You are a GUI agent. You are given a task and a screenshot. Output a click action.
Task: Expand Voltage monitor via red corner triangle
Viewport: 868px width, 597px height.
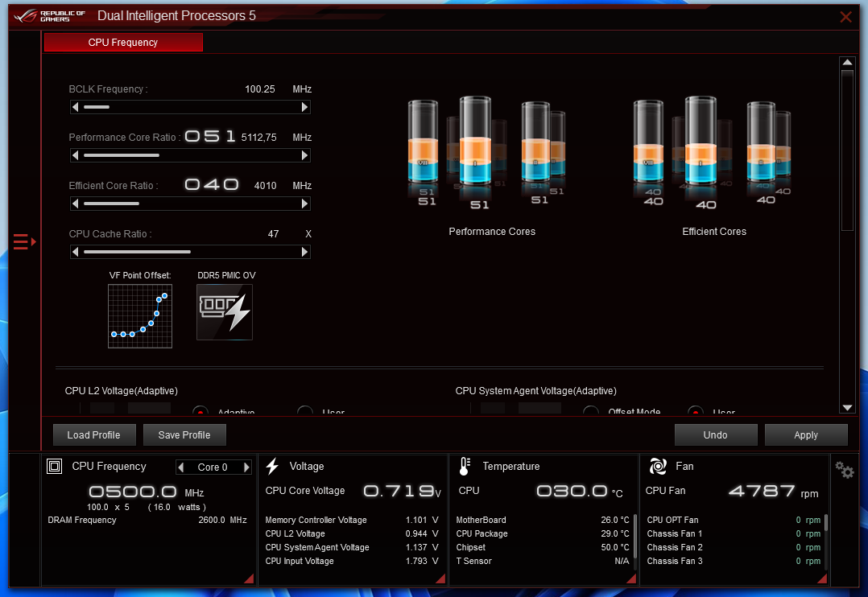(x=440, y=578)
